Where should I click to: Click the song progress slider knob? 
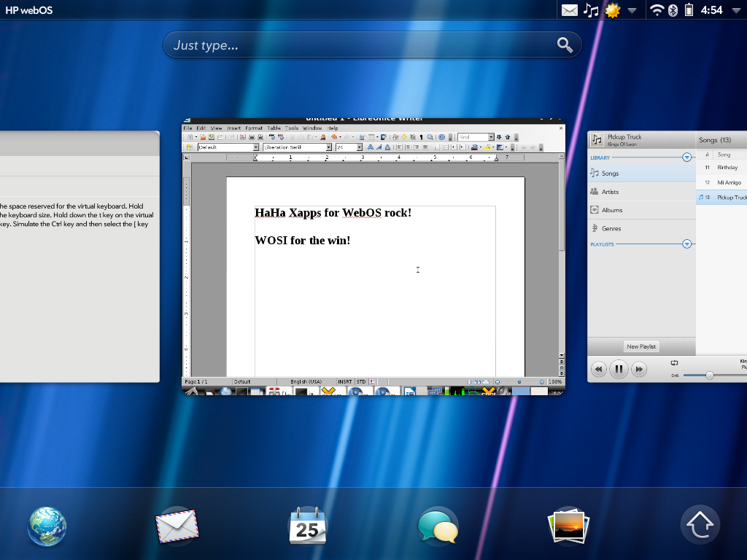point(709,375)
